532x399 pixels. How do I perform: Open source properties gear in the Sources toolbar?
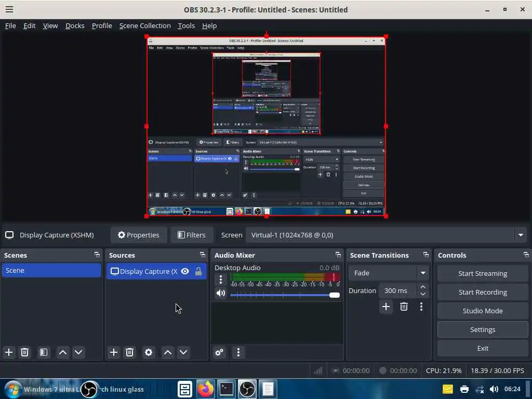click(x=149, y=352)
